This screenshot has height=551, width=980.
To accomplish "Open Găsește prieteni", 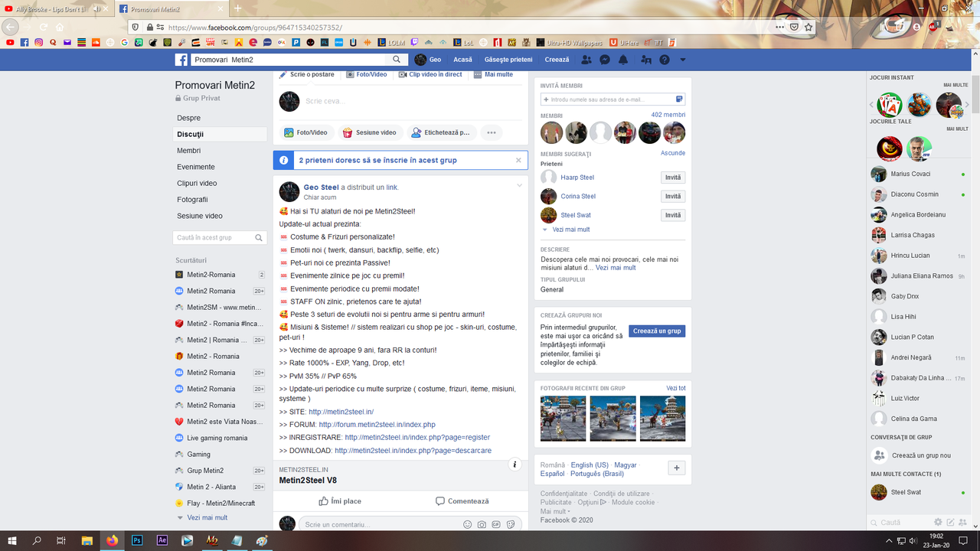I will point(508,60).
